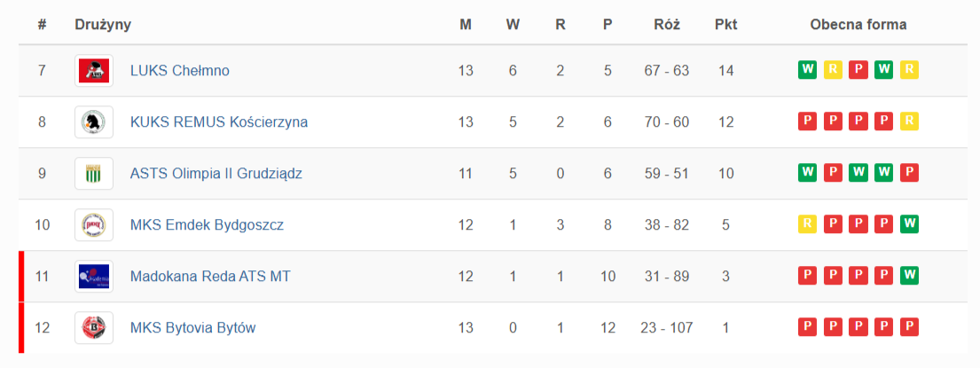
Task: Open ASTS Olimpia II Grudziądz link
Action: tap(216, 174)
